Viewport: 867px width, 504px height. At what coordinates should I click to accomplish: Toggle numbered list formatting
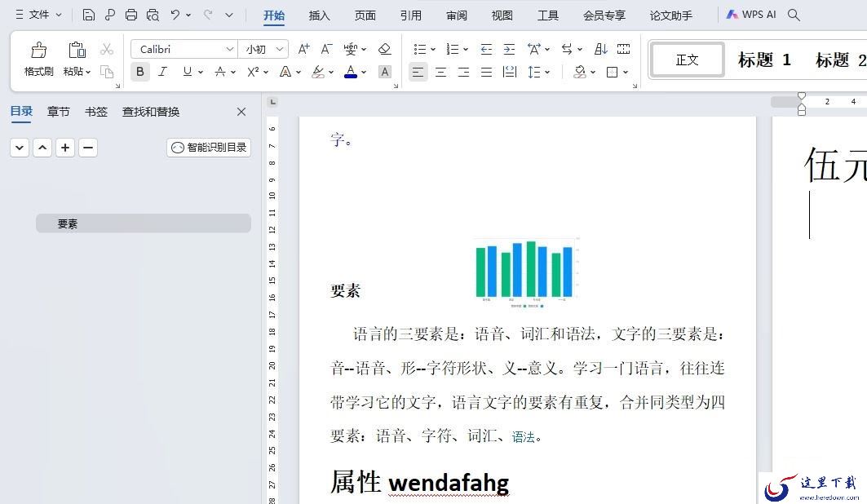click(453, 50)
